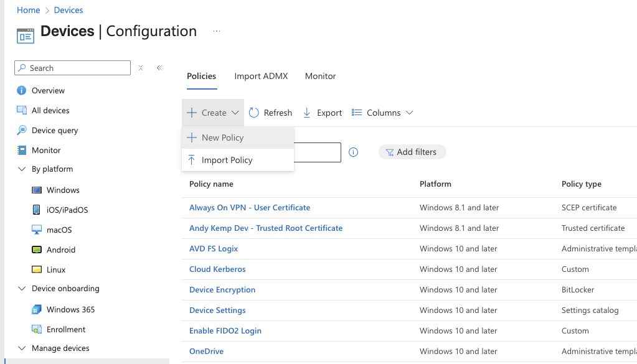Switch to the Import ADMX tab

[x=262, y=77]
